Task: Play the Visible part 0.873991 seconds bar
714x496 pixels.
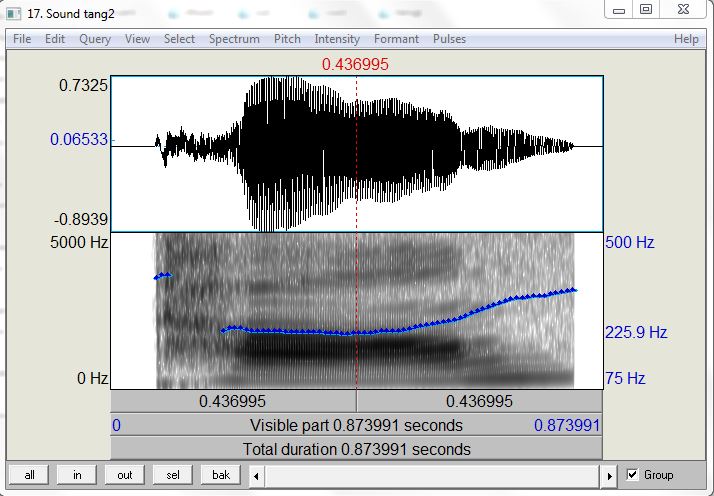Action: [357, 425]
